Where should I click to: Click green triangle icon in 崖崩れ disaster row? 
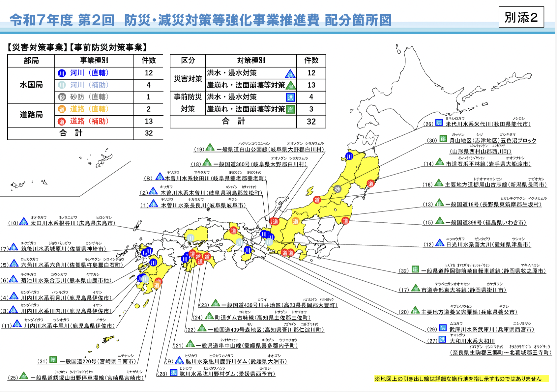[x=290, y=86]
